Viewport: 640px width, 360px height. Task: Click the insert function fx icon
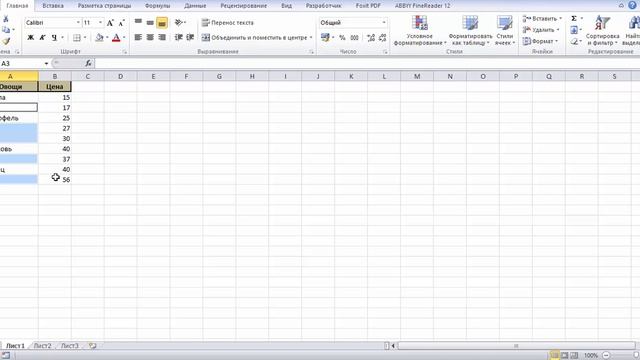89,64
